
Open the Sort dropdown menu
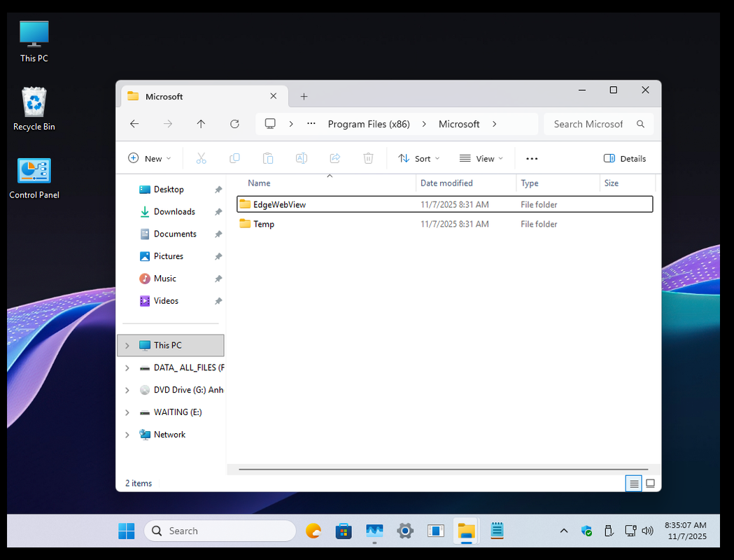[418, 158]
